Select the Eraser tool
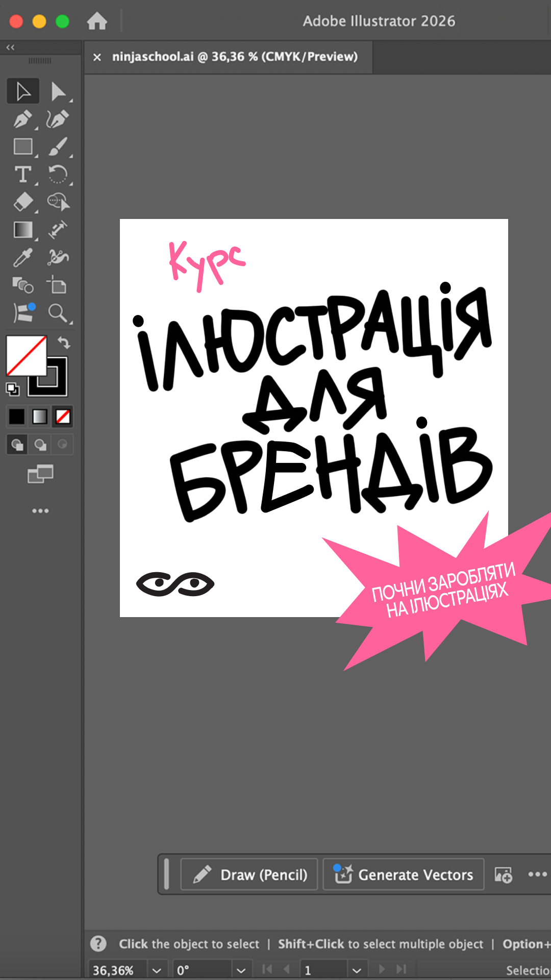This screenshot has width=551, height=980. tap(23, 202)
